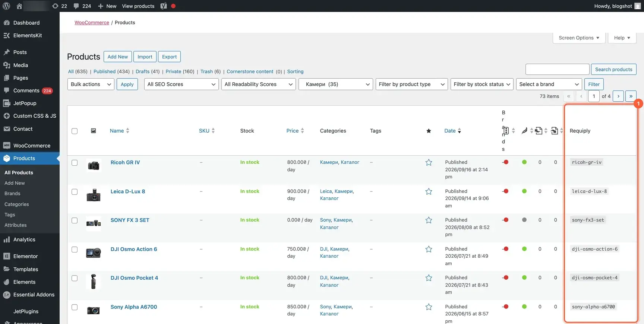Select the Leica D-Lux 8 checkbox
Image resolution: width=644 pixels, height=324 pixels.
click(x=75, y=192)
